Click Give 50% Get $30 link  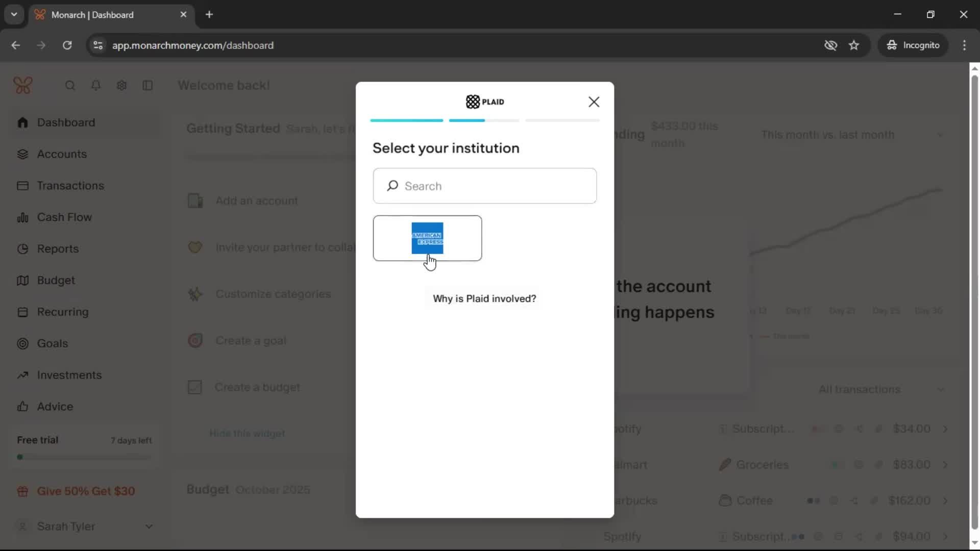[86, 491]
